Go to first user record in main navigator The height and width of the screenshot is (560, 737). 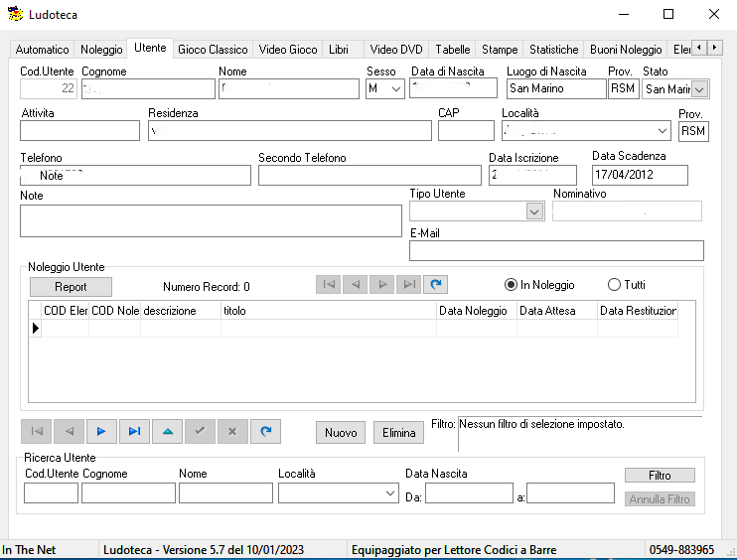coord(36,431)
